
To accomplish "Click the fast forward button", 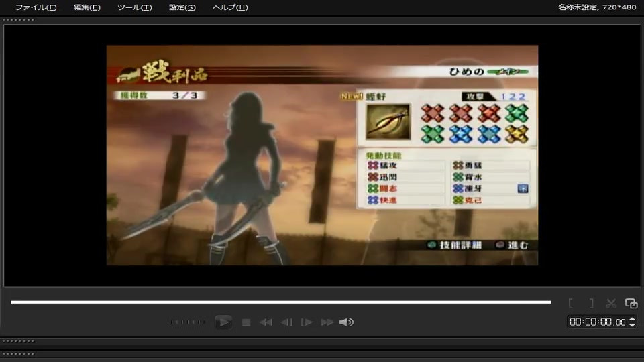I will pyautogui.click(x=327, y=322).
